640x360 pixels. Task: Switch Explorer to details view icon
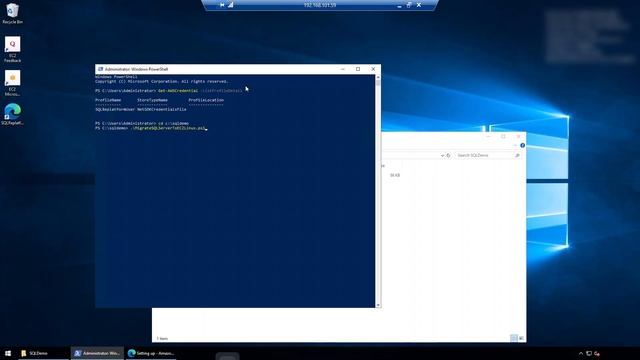[x=514, y=338]
